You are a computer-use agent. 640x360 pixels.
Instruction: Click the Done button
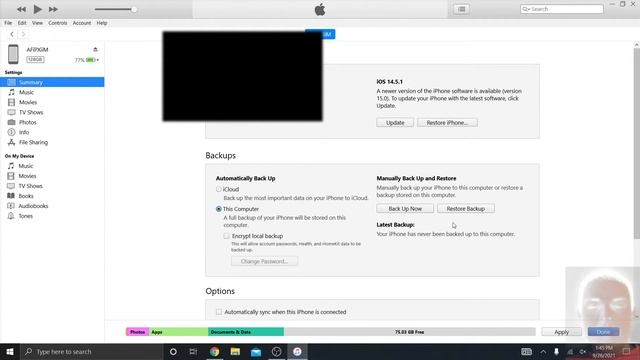(603, 332)
